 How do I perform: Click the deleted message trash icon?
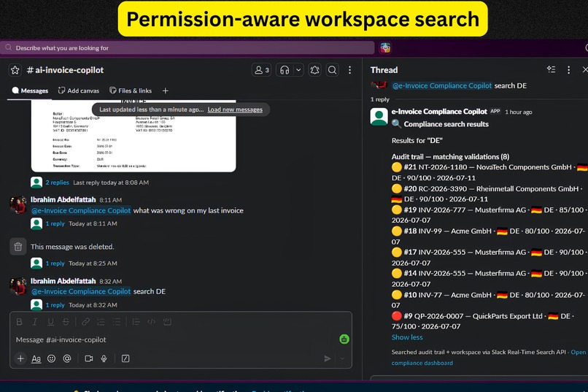pos(18,247)
